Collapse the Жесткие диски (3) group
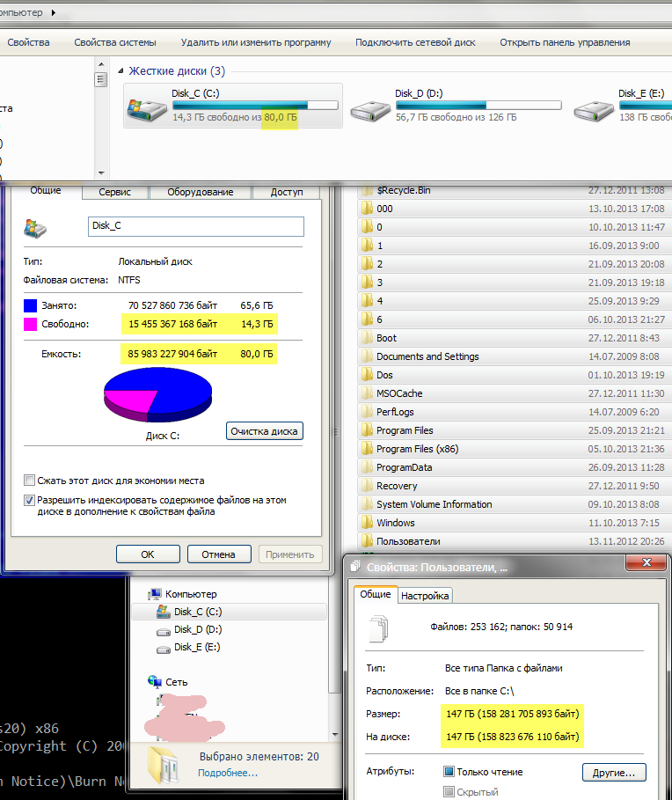Image resolution: width=672 pixels, height=800 pixels. click(121, 71)
